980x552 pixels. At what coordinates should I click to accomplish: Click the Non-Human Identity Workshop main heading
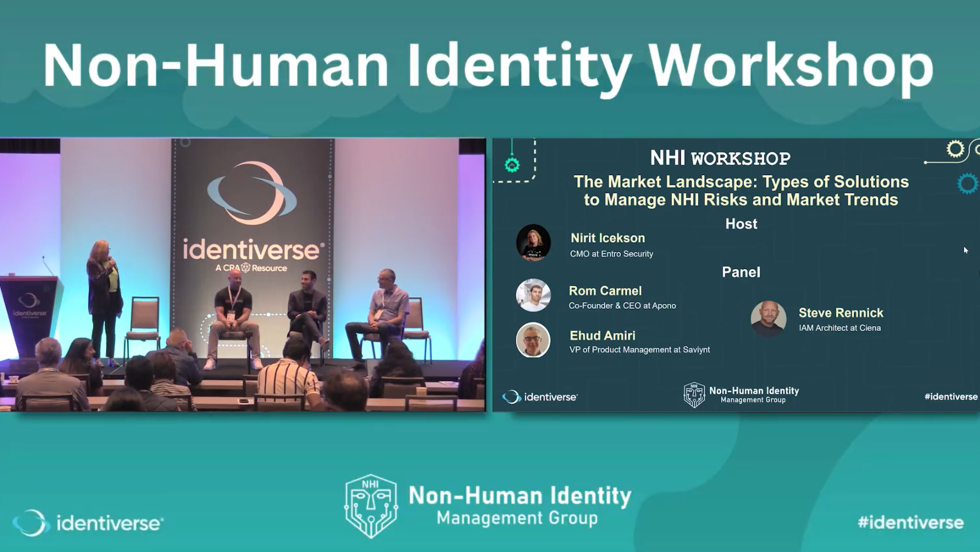[490, 66]
